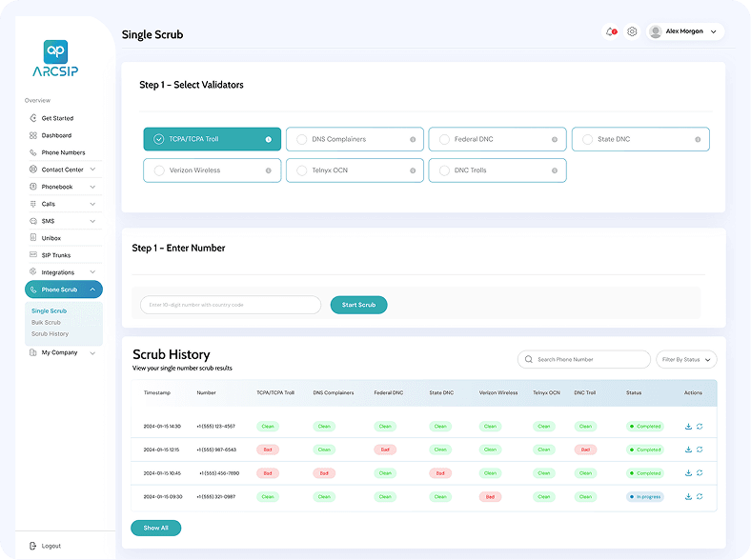Re-run scrub for the 09:30 row
Screen dimensions: 751x560
pyautogui.click(x=700, y=496)
